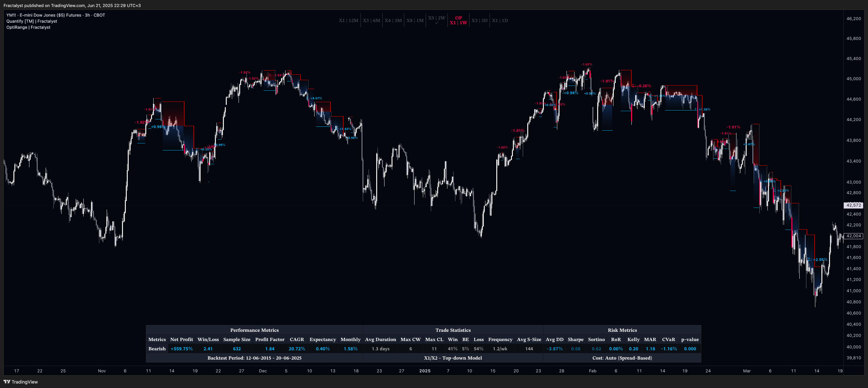The image size is (868, 388).
Task: Click the Expectancy value 0.40%
Action: pos(323,349)
